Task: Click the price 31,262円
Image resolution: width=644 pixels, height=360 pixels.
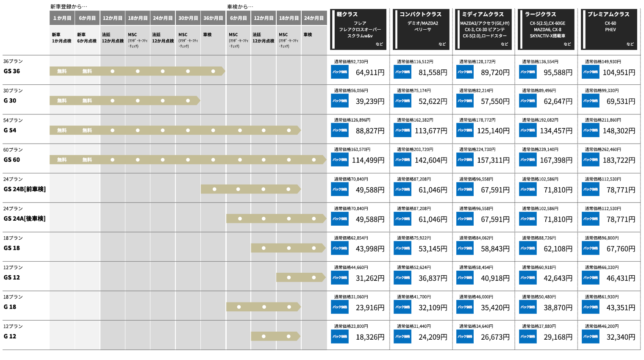Action: [x=370, y=278]
